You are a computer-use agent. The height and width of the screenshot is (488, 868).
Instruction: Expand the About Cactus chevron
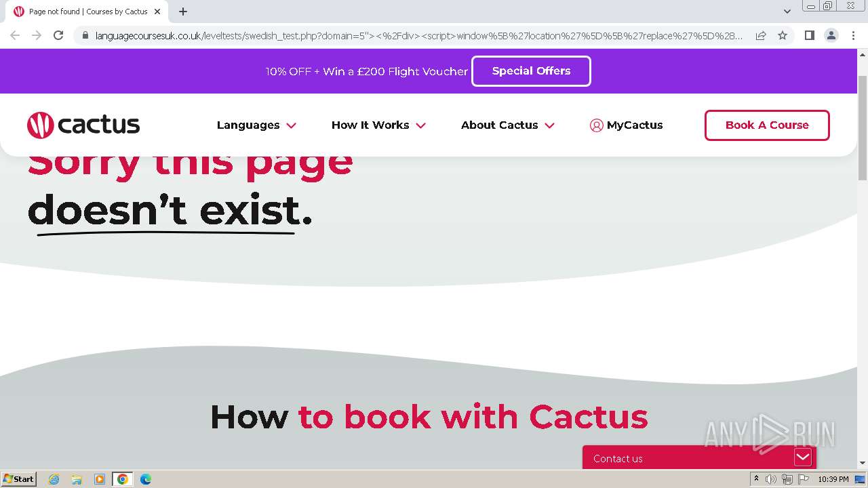(550, 125)
